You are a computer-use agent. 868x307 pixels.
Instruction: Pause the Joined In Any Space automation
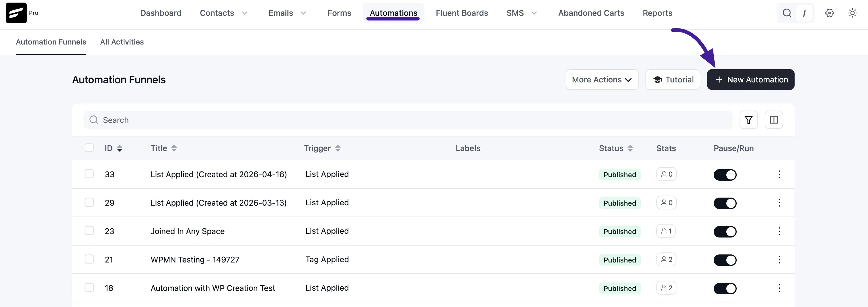tap(725, 231)
